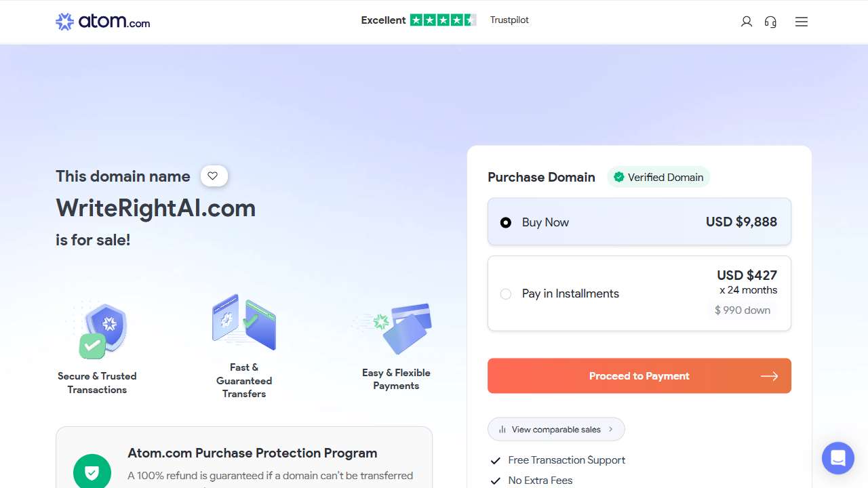Click the Easy & Flexible Payments icon

click(x=393, y=328)
